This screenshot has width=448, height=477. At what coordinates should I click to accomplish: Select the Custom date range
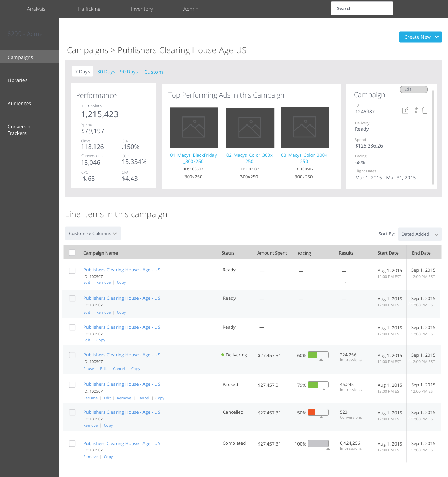tap(153, 72)
